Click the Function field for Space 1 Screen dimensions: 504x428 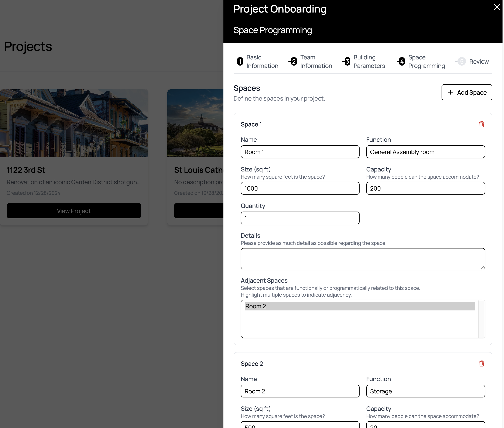[425, 152]
